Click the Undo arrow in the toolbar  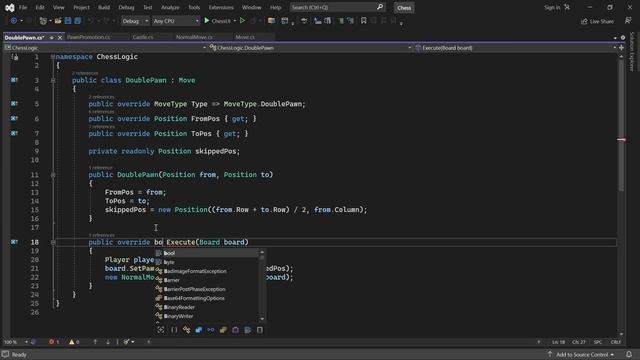(x=91, y=20)
